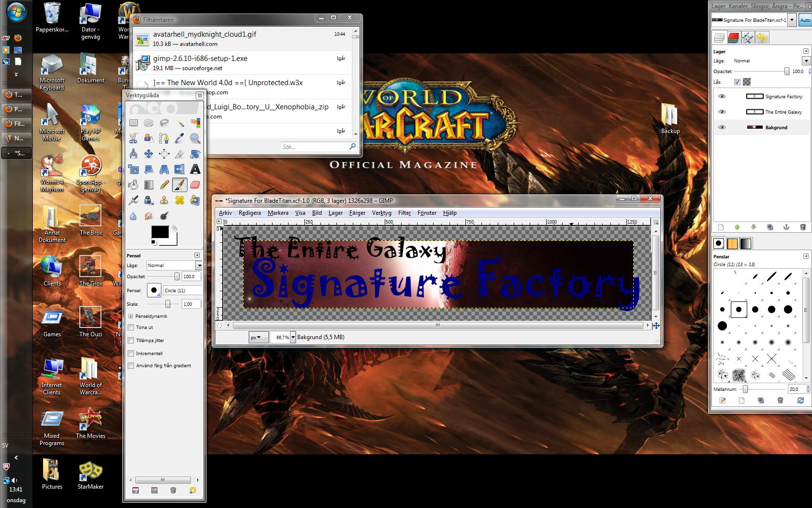The height and width of the screenshot is (508, 812).
Task: Select the Text tool
Action: tap(195, 169)
